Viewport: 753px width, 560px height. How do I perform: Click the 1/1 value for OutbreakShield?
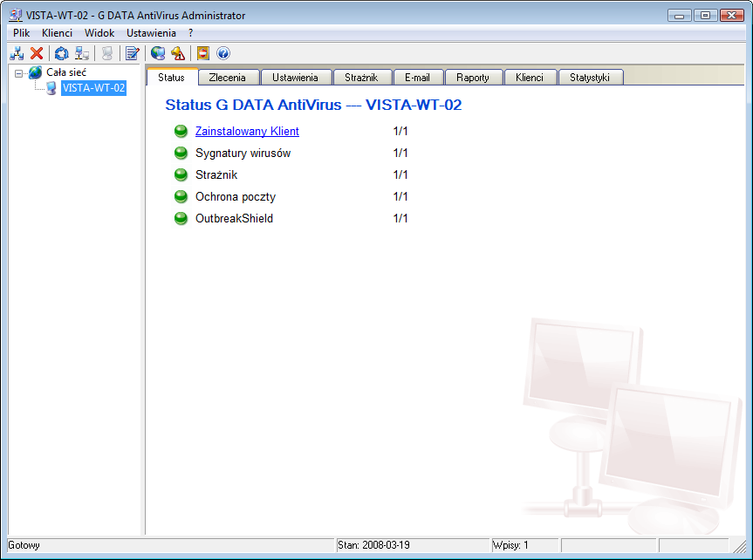coord(400,219)
